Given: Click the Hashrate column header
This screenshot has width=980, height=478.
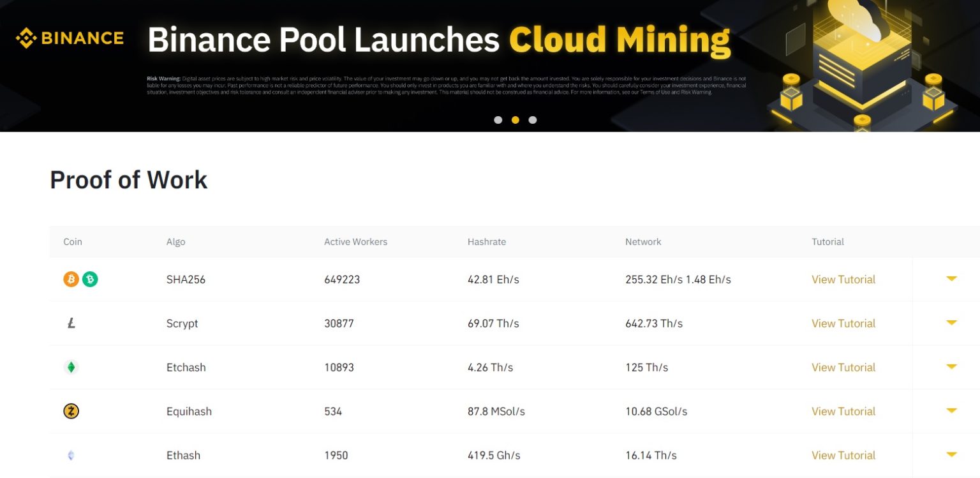Looking at the screenshot, I should point(486,242).
